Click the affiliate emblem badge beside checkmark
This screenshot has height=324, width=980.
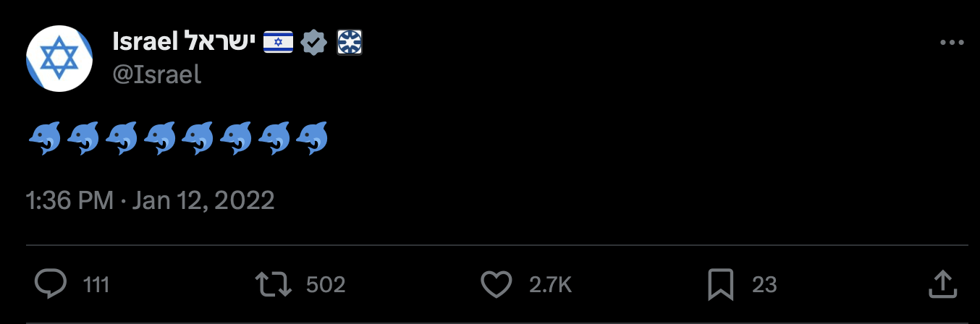(350, 43)
